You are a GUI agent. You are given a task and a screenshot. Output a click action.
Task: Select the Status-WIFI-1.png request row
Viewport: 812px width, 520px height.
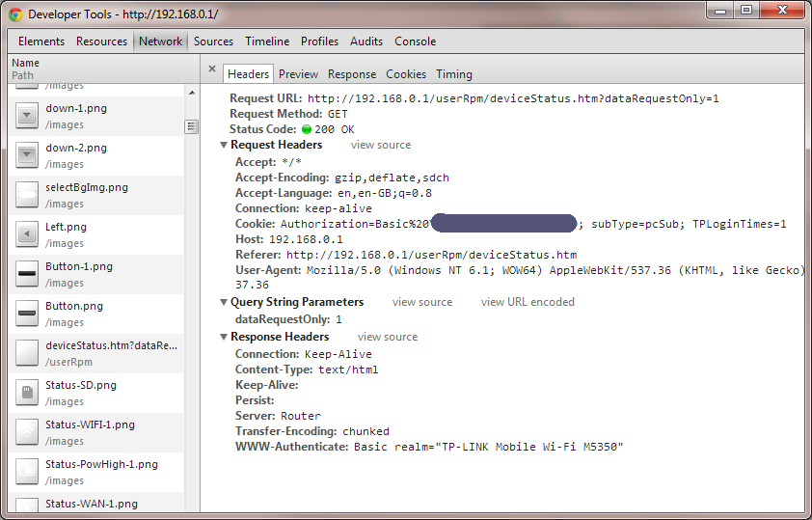coord(96,432)
